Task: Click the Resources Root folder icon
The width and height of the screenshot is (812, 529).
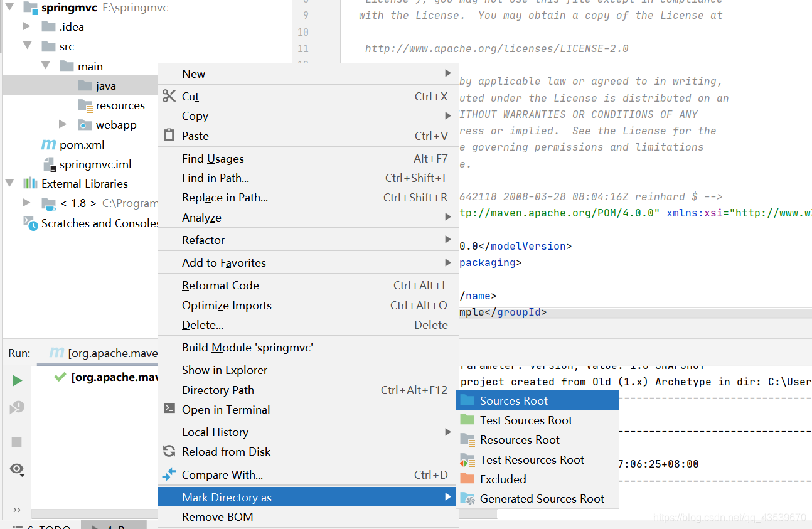Action: 467,440
